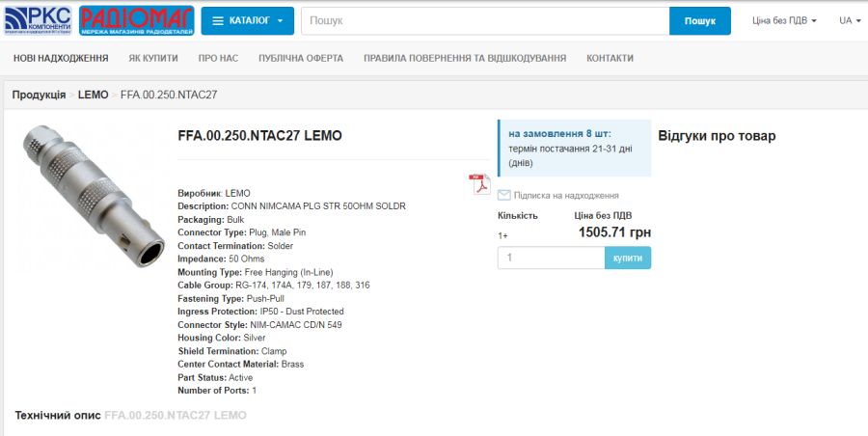Click the РКС Компоненти logo
868x436 pixels.
click(x=38, y=20)
